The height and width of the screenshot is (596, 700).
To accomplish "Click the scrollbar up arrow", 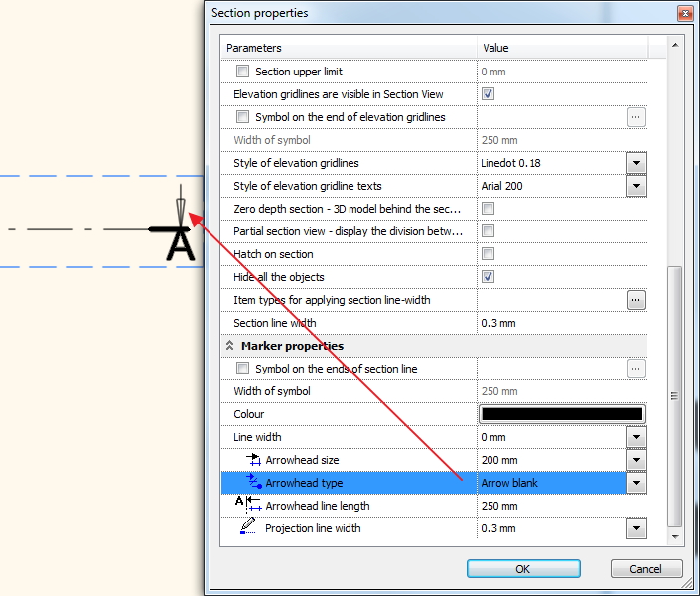I will 675,45.
